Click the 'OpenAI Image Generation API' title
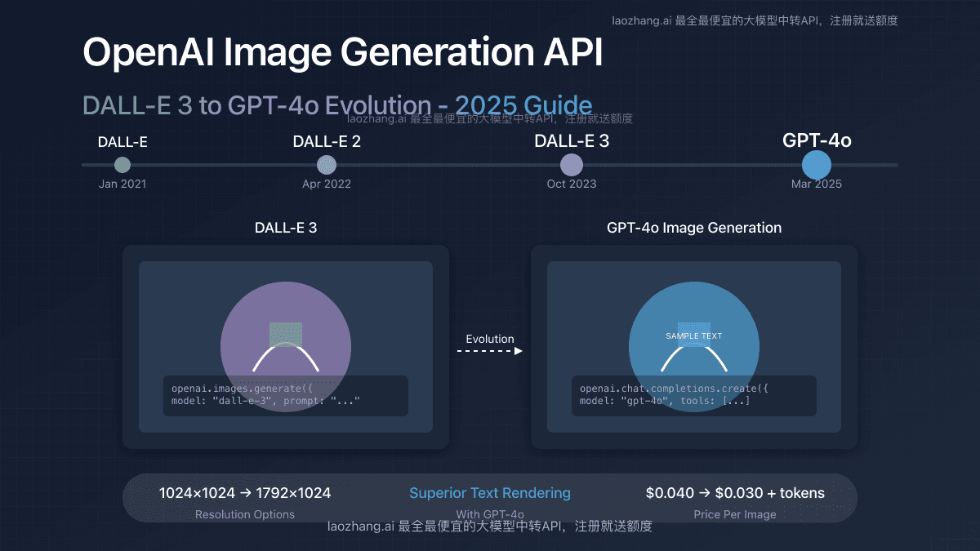The width and height of the screenshot is (980, 551). [x=343, y=53]
